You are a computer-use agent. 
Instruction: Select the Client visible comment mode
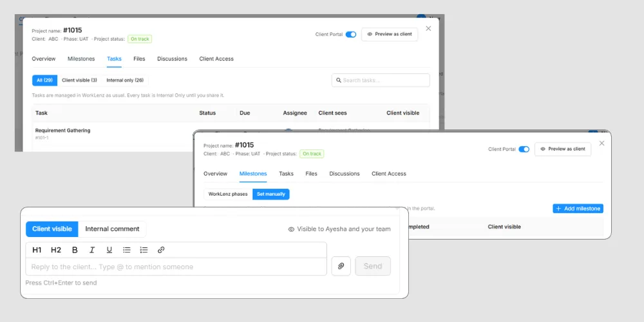pos(52,229)
